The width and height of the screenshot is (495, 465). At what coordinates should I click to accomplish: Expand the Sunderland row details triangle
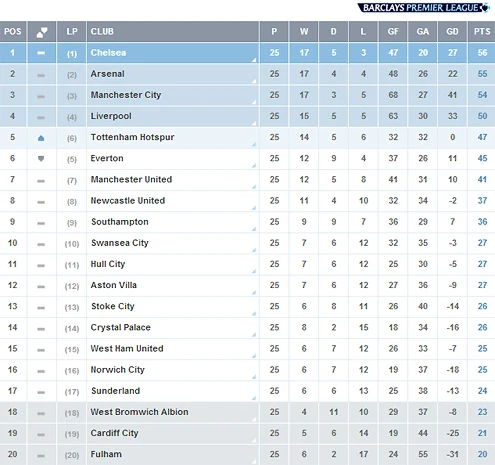click(x=254, y=398)
